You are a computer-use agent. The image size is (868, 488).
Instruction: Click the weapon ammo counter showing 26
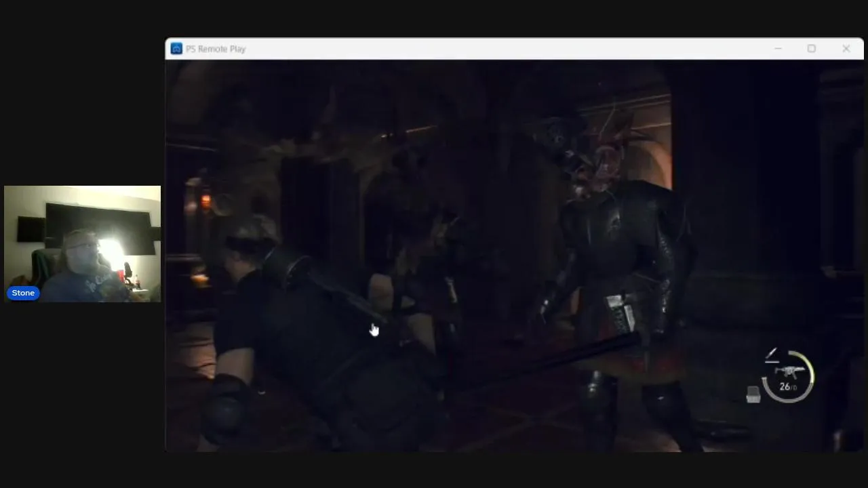coord(787,387)
